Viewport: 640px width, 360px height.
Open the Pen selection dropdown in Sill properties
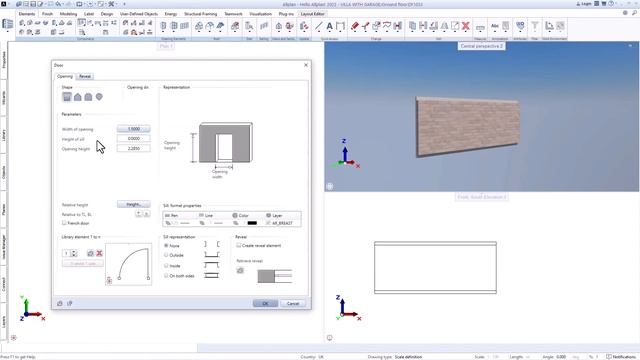point(179,223)
